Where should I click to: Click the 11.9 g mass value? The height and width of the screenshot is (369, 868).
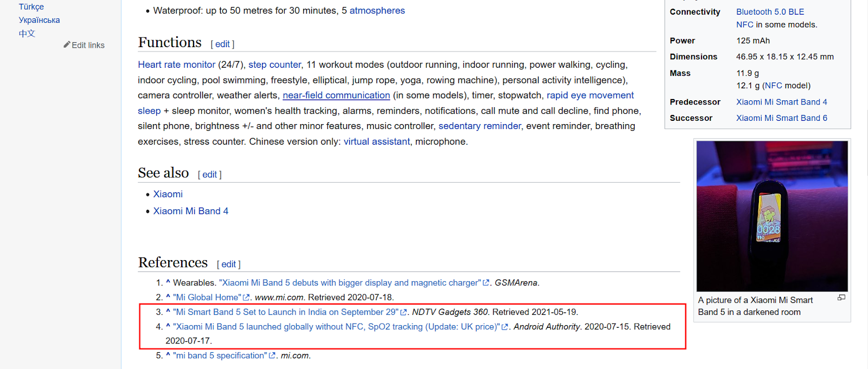(747, 73)
